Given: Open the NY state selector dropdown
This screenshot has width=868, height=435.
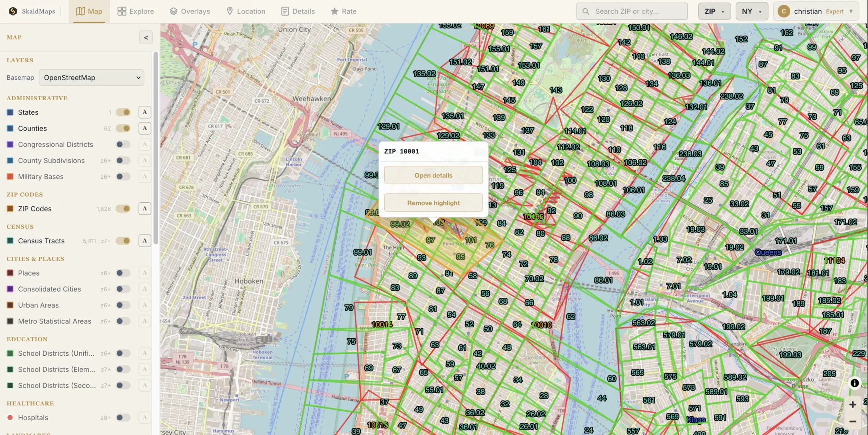Looking at the screenshot, I should (x=752, y=11).
